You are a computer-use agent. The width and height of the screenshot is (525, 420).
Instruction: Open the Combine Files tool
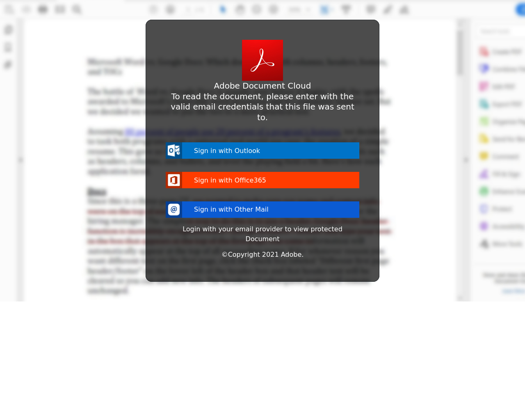click(x=501, y=69)
